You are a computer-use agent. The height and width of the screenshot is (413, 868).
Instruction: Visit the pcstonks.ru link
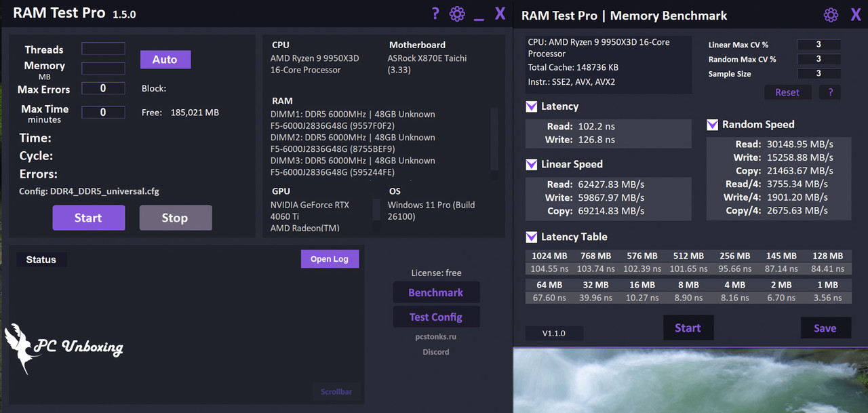[436, 337]
